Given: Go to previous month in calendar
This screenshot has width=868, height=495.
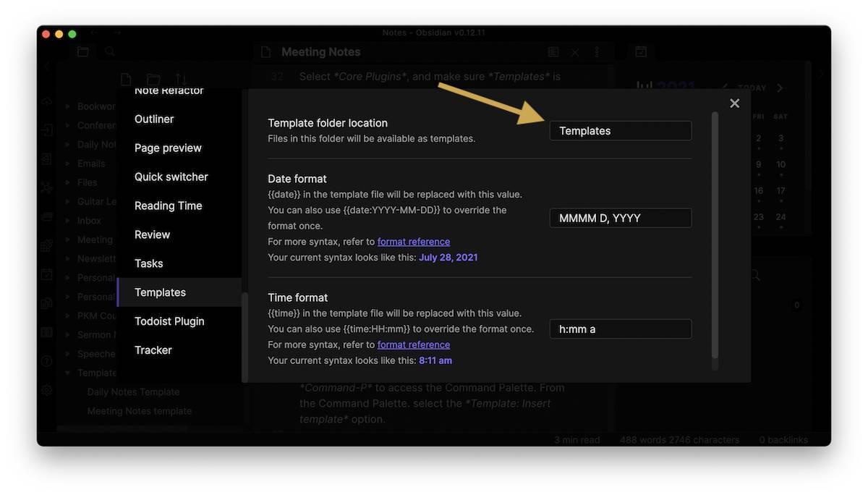Looking at the screenshot, I should (725, 88).
